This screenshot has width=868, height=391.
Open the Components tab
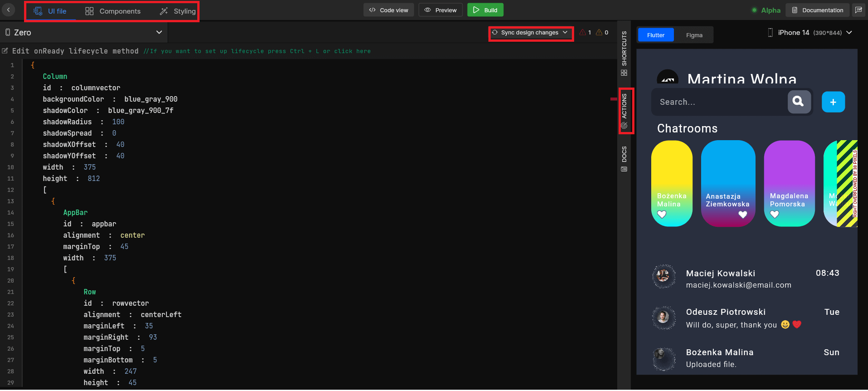pyautogui.click(x=113, y=11)
